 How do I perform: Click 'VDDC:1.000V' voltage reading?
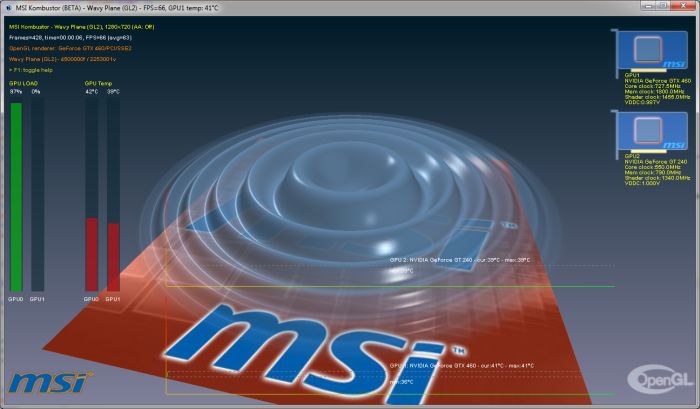642,183
